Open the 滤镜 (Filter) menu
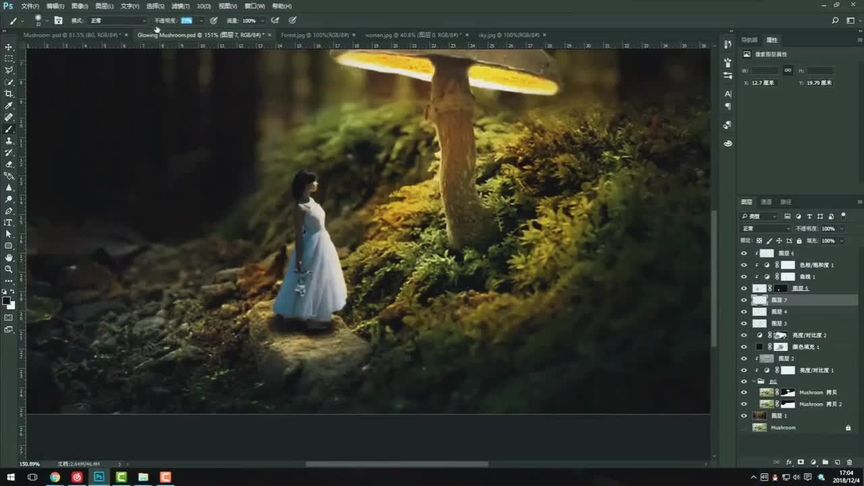 178,6
